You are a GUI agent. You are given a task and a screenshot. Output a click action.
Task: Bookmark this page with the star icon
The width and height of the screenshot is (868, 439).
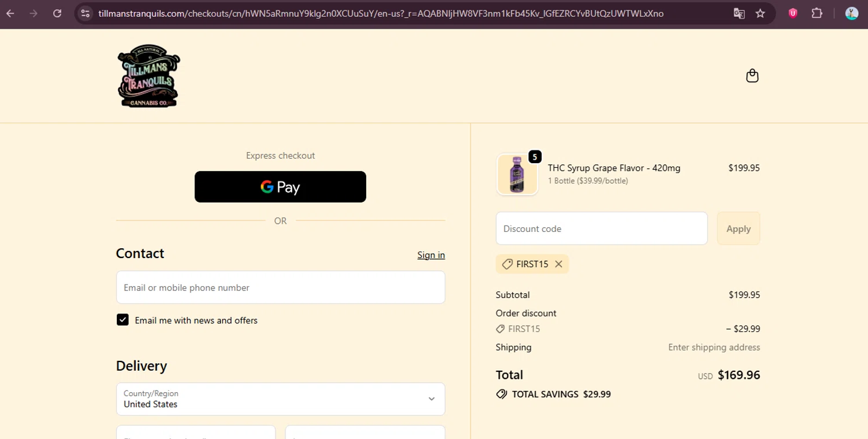click(760, 13)
